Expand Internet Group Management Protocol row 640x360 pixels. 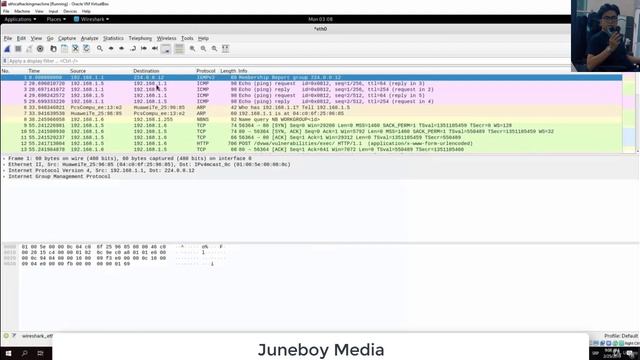coord(4,176)
